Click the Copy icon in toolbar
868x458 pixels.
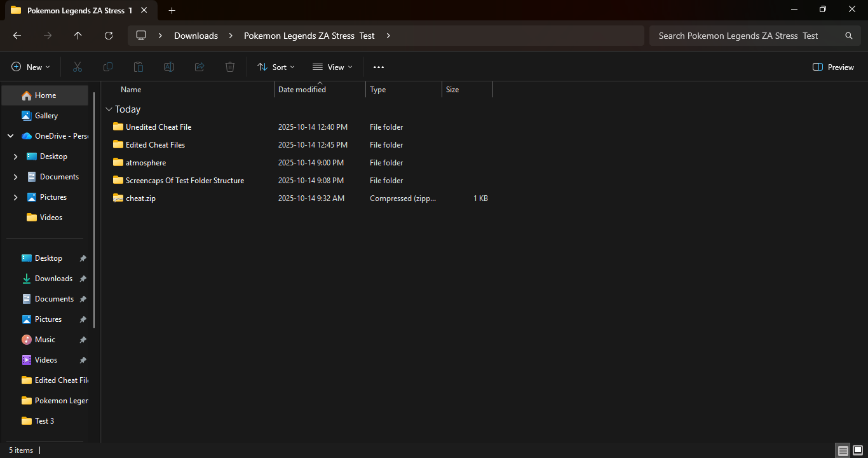(108, 67)
